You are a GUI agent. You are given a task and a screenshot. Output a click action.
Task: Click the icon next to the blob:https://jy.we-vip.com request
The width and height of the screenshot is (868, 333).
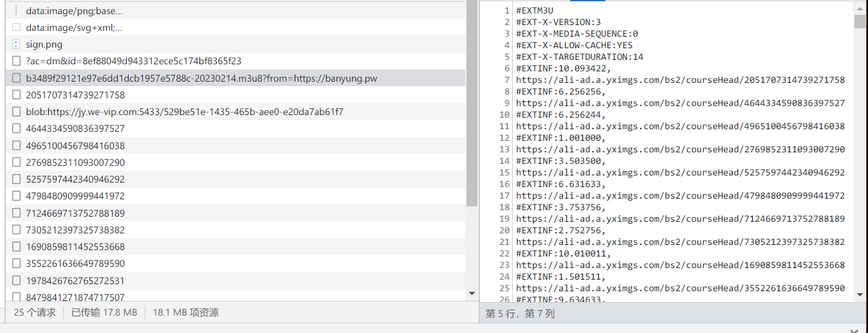tap(16, 112)
